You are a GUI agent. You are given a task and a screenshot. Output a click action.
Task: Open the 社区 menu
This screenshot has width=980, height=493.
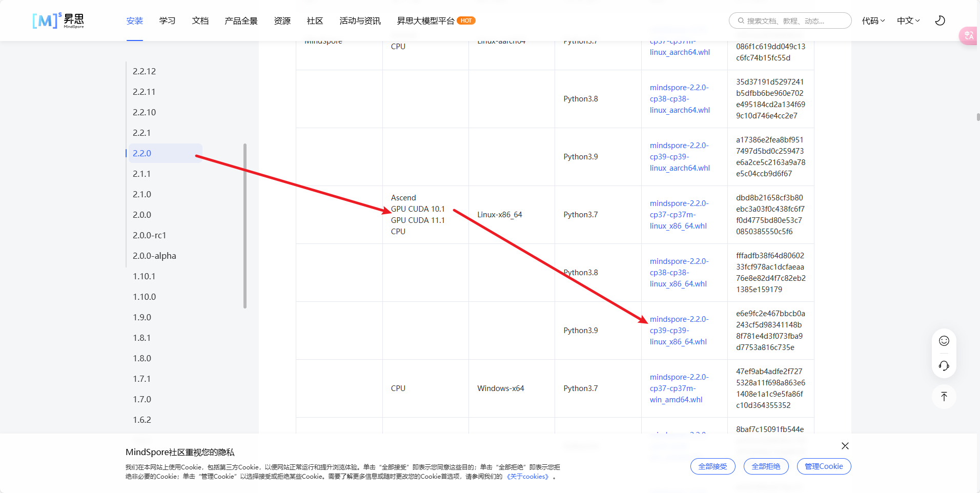coord(315,21)
